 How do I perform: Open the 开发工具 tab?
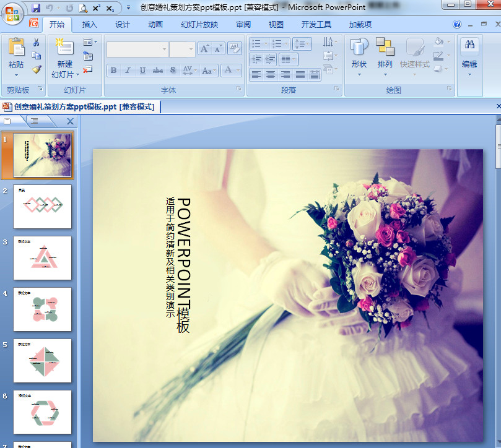click(x=316, y=25)
